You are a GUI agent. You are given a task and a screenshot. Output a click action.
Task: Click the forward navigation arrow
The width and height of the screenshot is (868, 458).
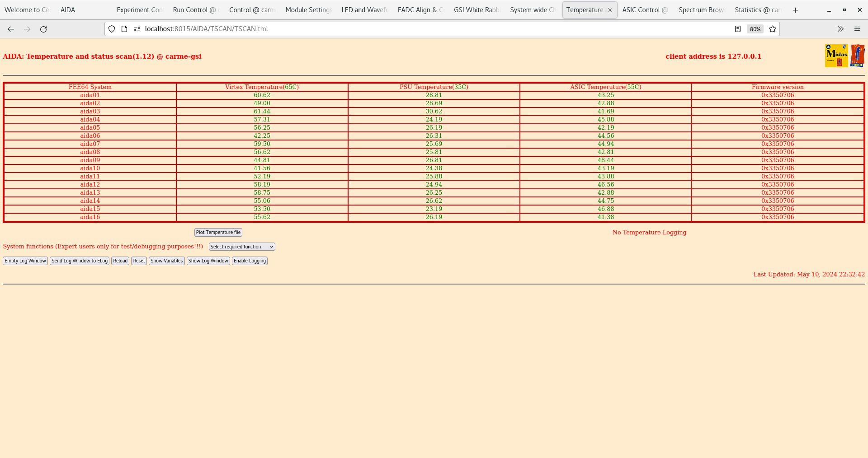click(27, 29)
